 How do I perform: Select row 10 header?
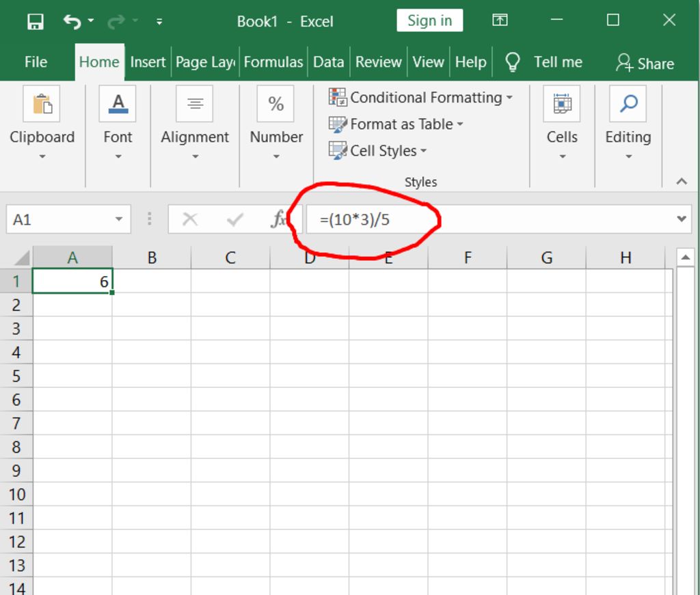tap(16, 494)
